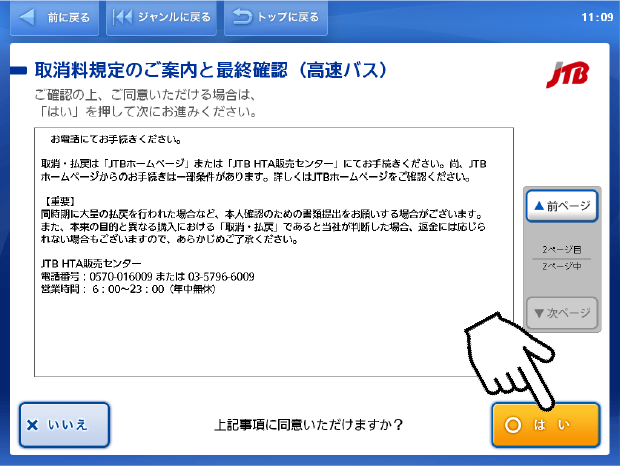Tap the 2ページ目 page indicator

tap(562, 249)
